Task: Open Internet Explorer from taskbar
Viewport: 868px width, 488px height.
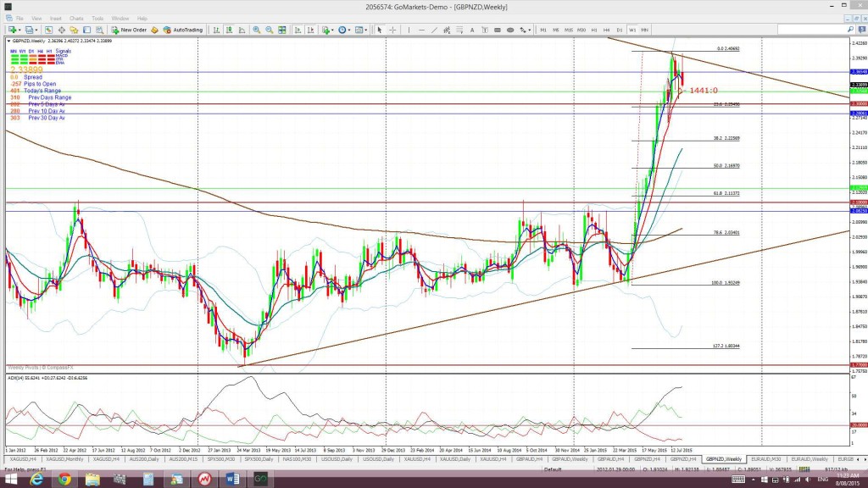Action: click(x=36, y=480)
